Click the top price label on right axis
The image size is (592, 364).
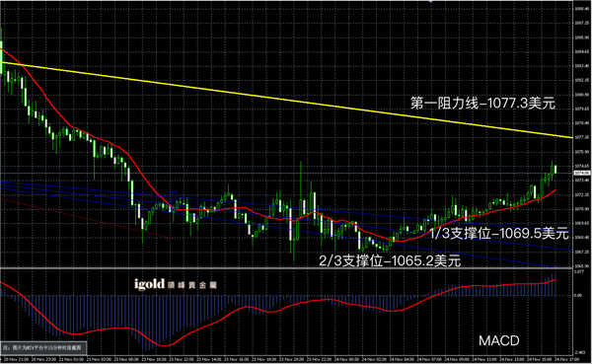coord(581,8)
